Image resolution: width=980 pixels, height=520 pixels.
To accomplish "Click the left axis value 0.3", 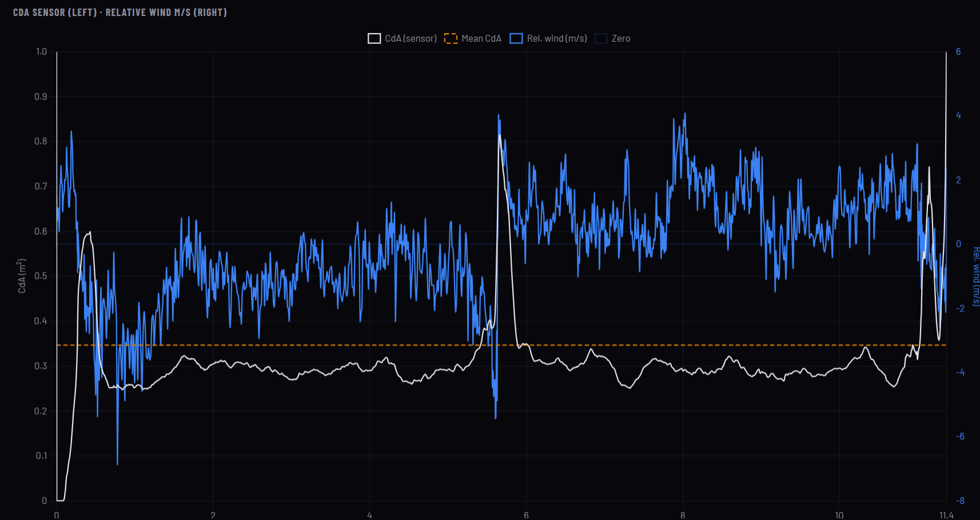I will pyautogui.click(x=41, y=366).
